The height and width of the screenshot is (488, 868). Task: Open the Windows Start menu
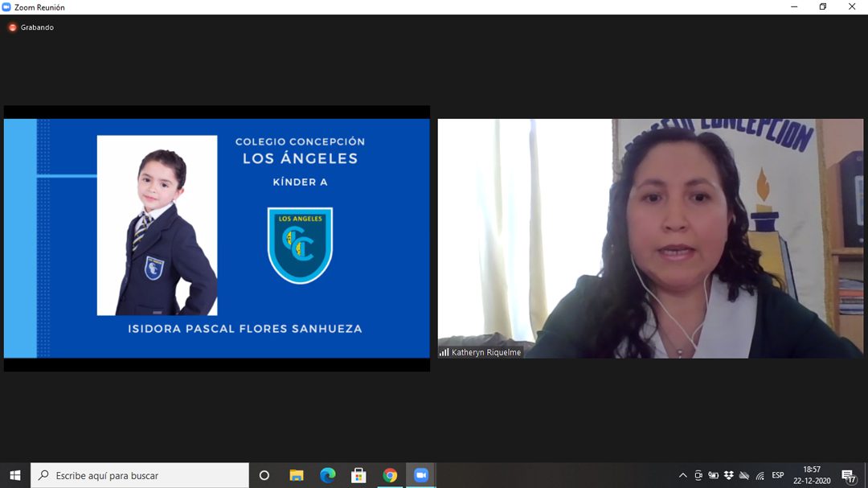click(14, 475)
